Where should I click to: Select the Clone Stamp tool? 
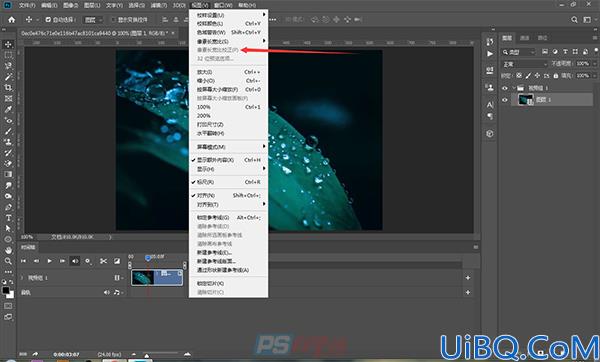pyautogui.click(x=8, y=142)
